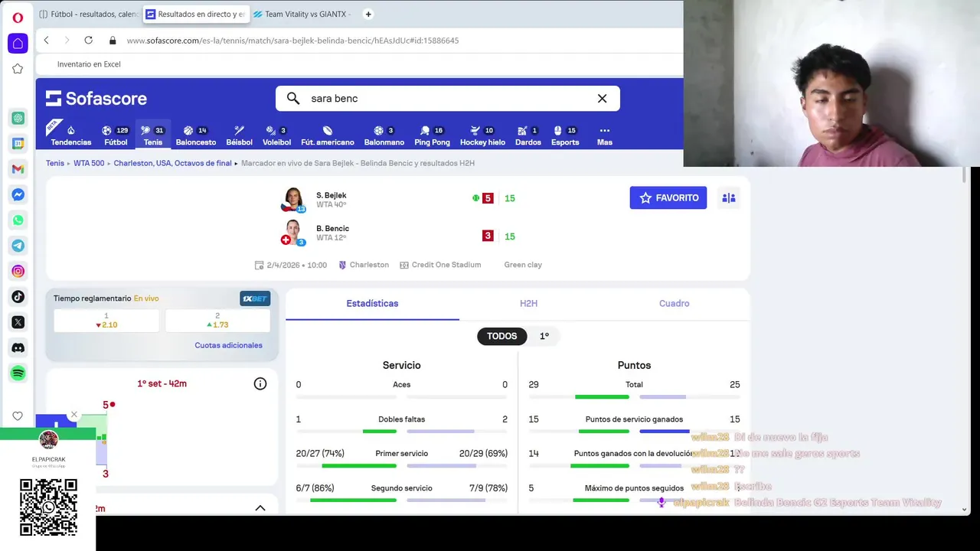Select the Fút. americano category

(x=328, y=135)
